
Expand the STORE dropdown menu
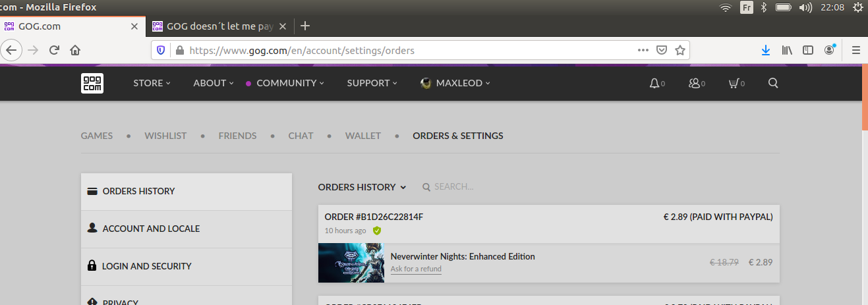coord(152,83)
